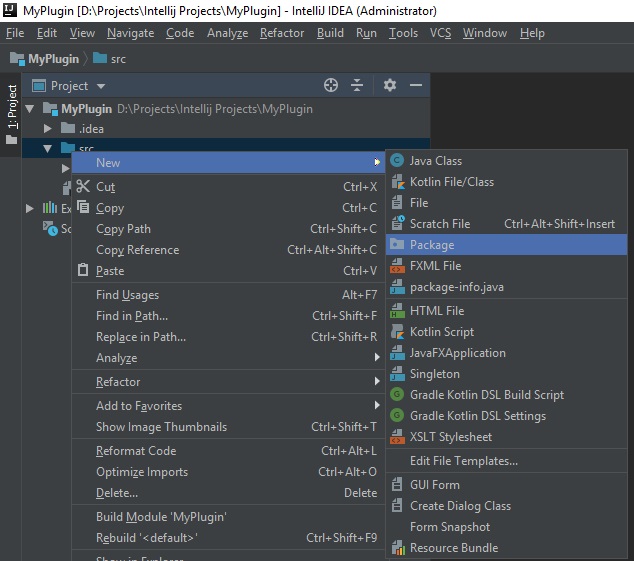The width and height of the screenshot is (634, 561).
Task: Expand the .idea folder node
Action: (48, 129)
